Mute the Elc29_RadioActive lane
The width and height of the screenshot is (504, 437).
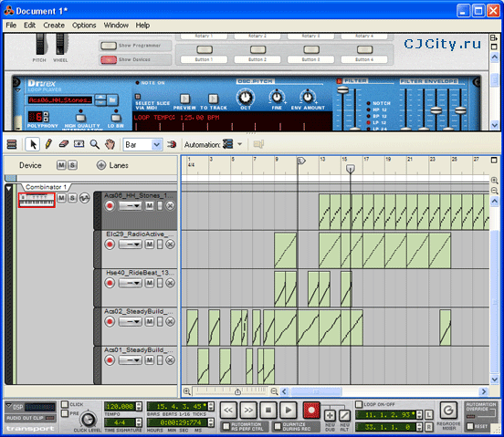(150, 245)
